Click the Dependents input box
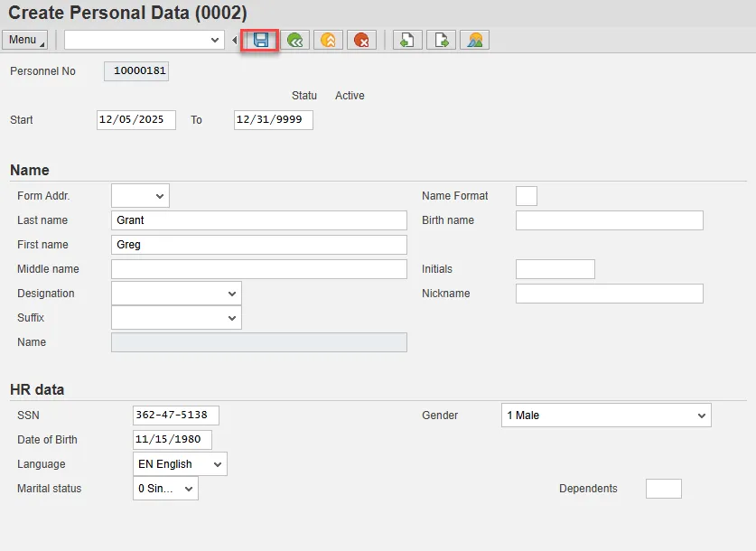This screenshot has height=551, width=756. click(x=663, y=489)
